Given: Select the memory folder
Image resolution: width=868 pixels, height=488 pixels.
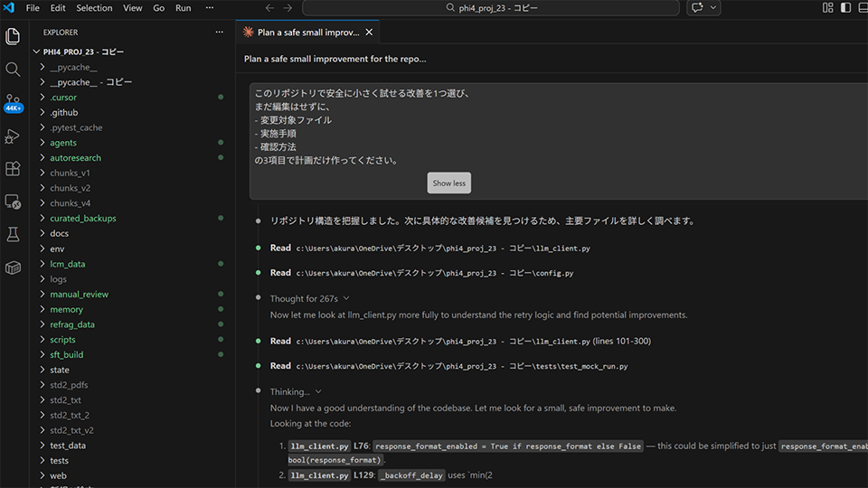Looking at the screenshot, I should pyautogui.click(x=66, y=309).
